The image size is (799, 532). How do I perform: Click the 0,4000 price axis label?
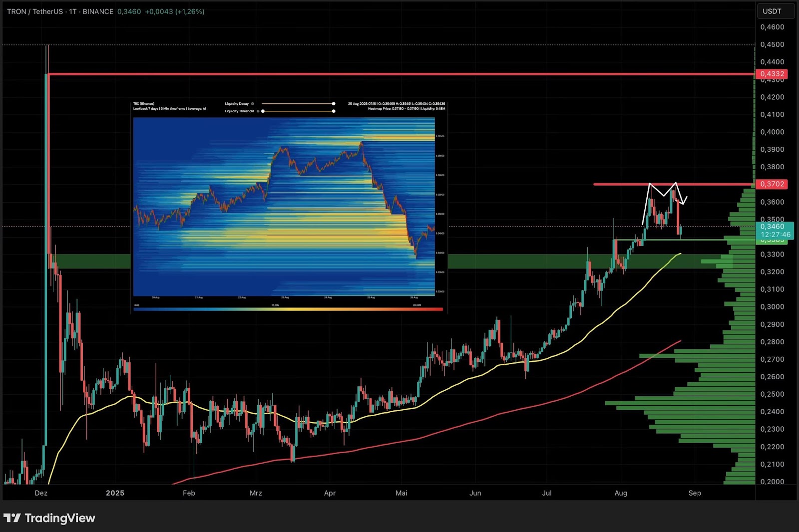pos(772,132)
